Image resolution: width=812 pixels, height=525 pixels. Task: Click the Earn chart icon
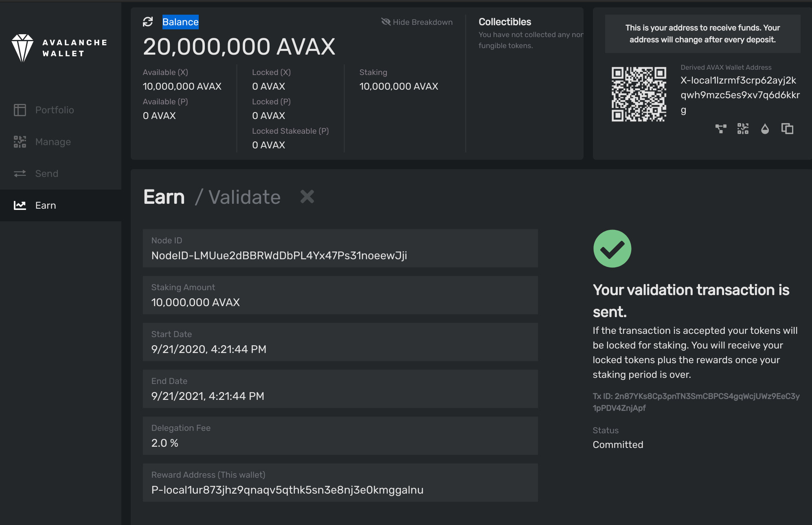coord(20,205)
